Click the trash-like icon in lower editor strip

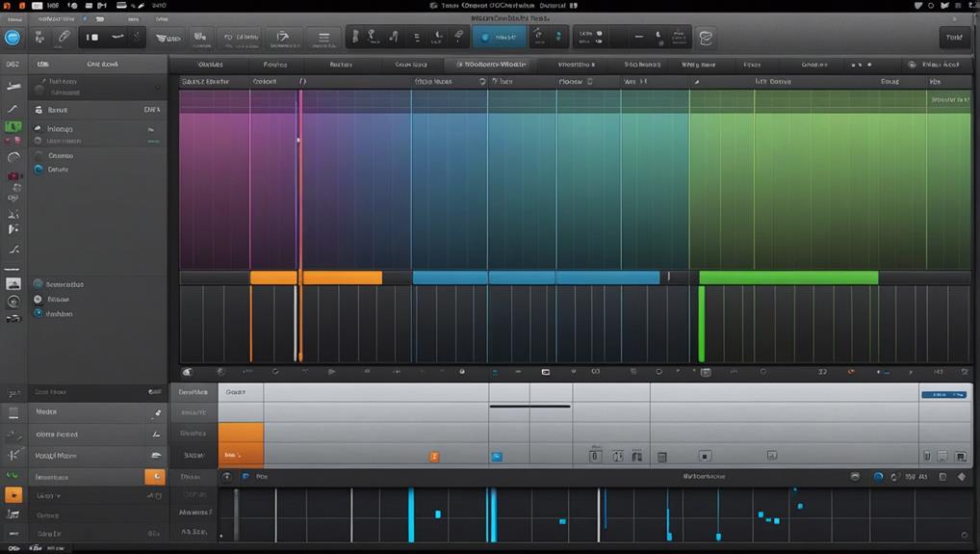(662, 458)
